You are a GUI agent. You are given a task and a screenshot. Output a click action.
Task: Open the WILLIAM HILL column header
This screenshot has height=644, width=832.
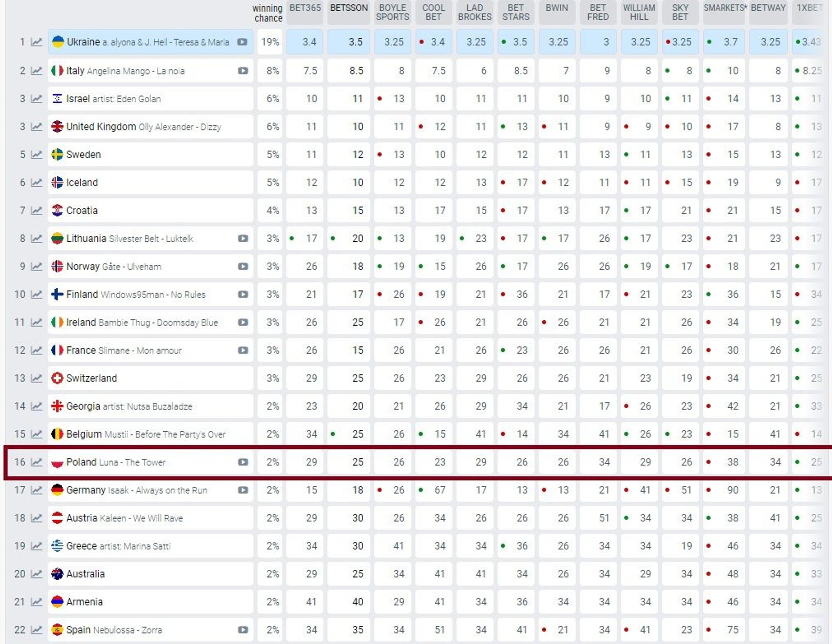(x=639, y=13)
